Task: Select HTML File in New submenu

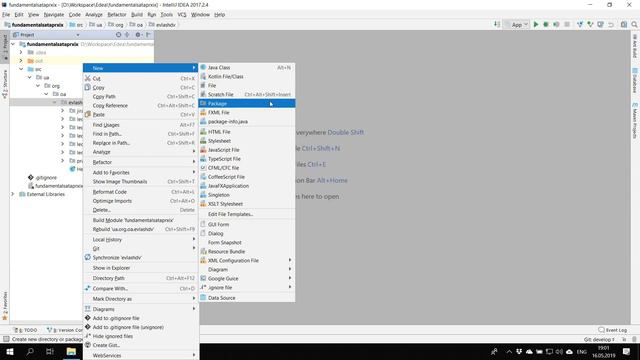Action: pos(247,132)
